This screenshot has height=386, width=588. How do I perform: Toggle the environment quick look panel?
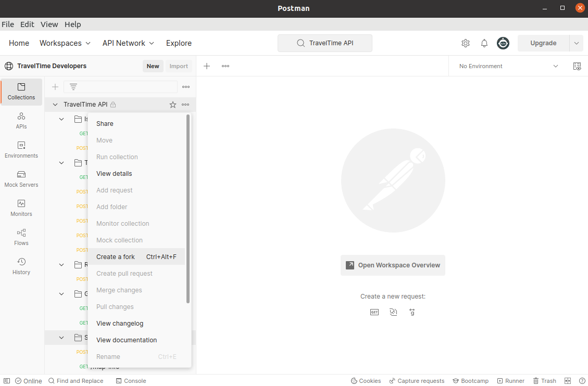[577, 66]
